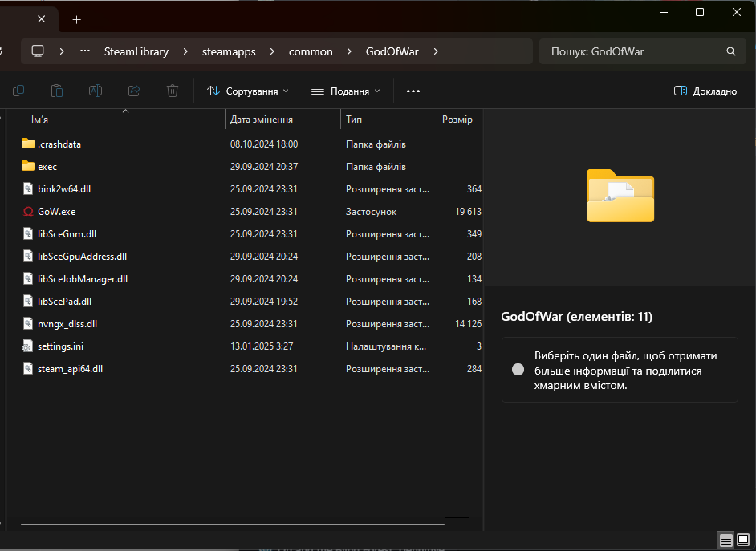This screenshot has height=551, width=756.
Task: Click the info icon in details pane
Action: (x=518, y=370)
